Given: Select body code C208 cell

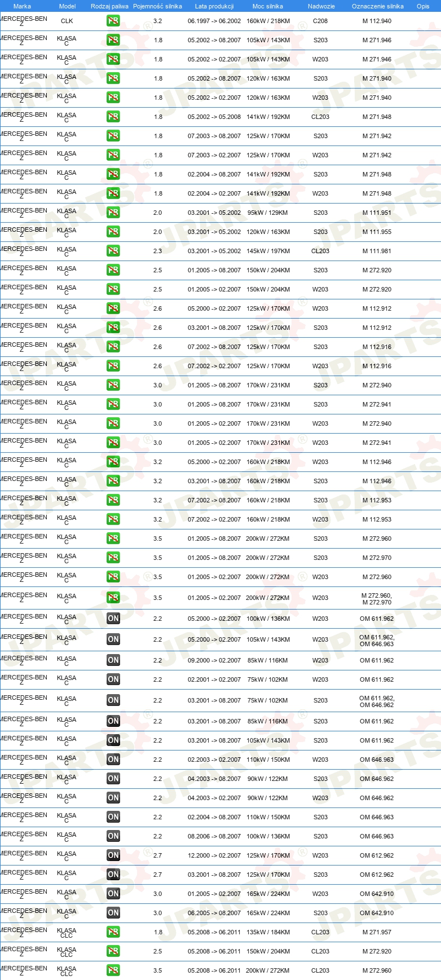Looking at the screenshot, I should [x=320, y=21].
